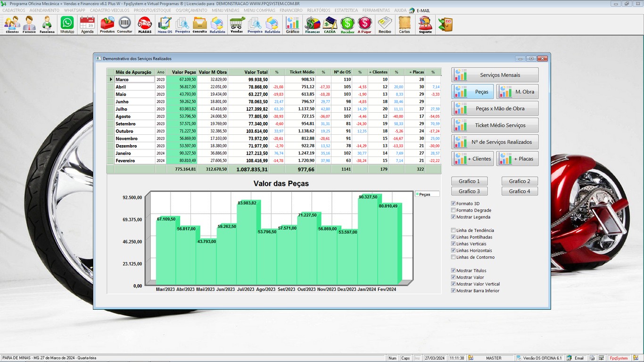Viewport: 644px width, 362px height.
Task: Enable Linhas de Contorno checkbox
Action: pos(454,257)
